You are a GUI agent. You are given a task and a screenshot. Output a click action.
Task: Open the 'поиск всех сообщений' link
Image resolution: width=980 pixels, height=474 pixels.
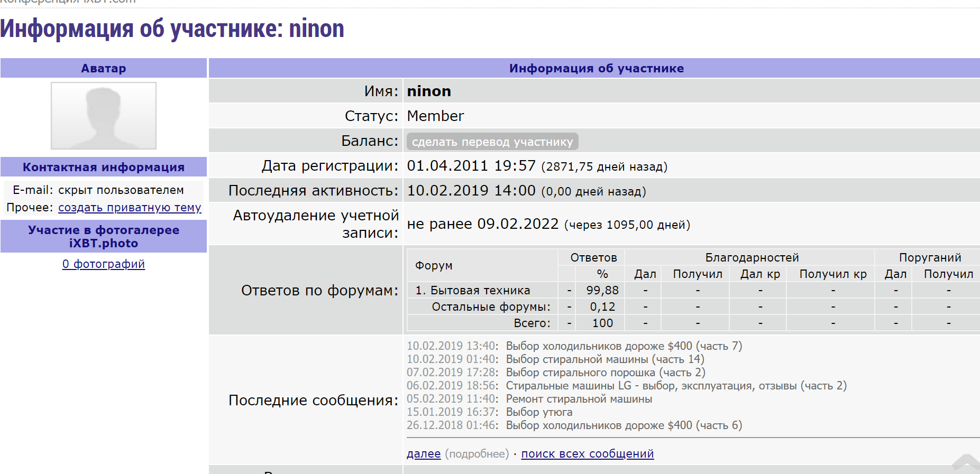pyautogui.click(x=588, y=454)
